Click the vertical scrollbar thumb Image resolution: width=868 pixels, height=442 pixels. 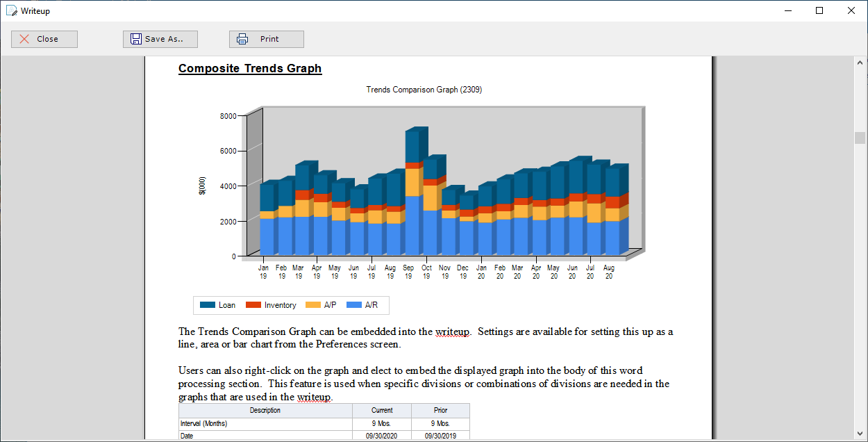click(x=860, y=138)
